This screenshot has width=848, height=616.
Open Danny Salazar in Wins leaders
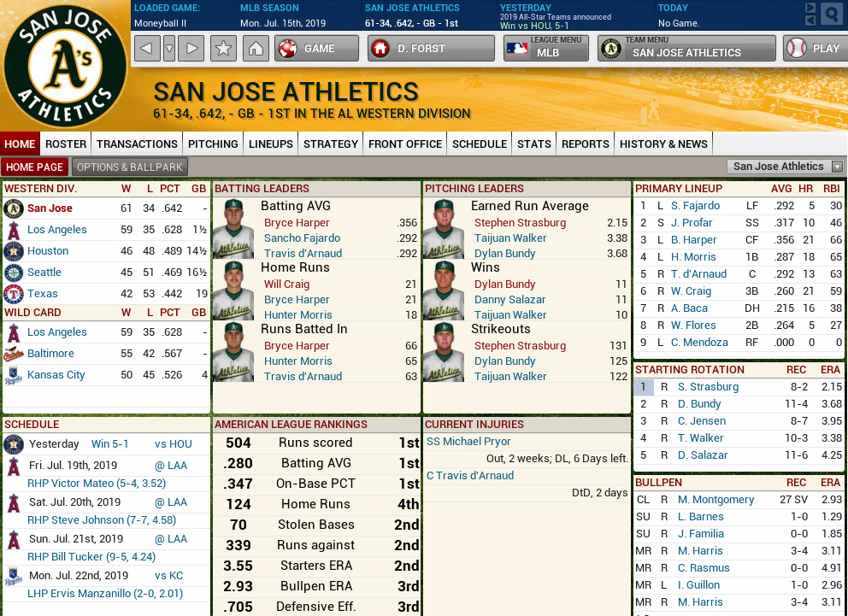tap(509, 299)
